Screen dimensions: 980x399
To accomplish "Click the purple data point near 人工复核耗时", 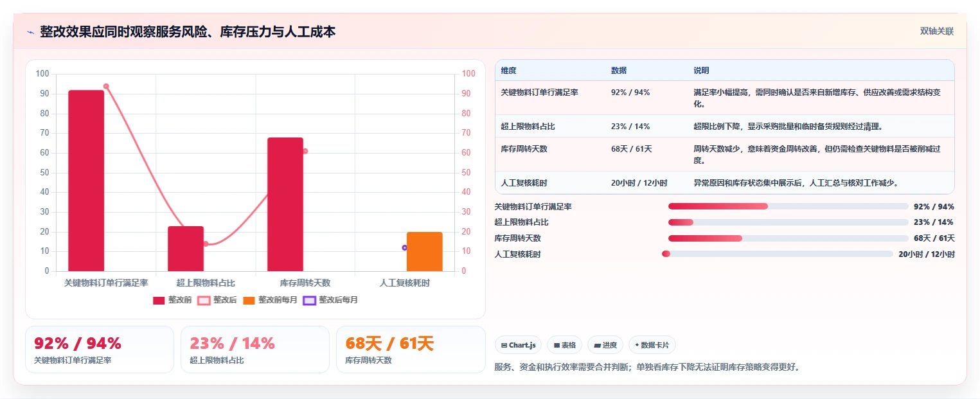I will (404, 247).
